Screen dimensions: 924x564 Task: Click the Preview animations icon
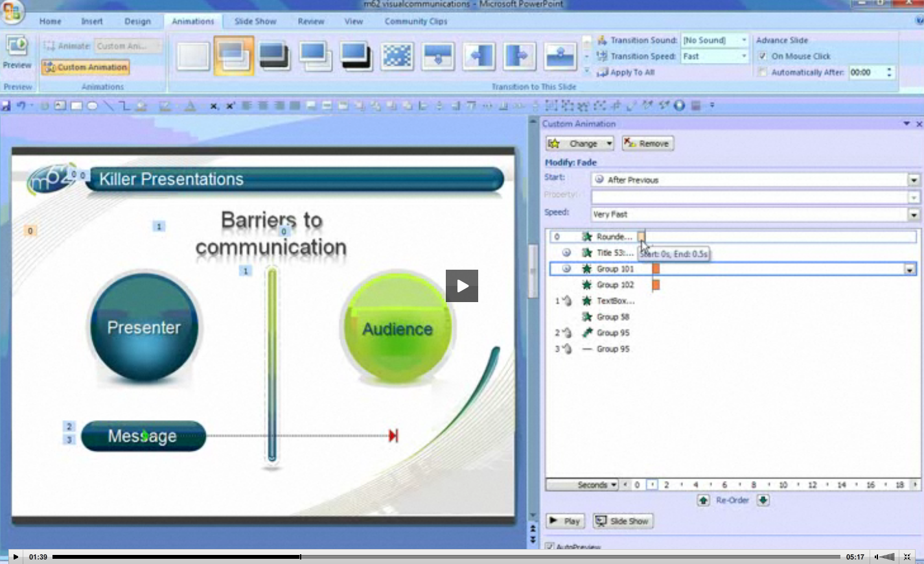click(17, 47)
